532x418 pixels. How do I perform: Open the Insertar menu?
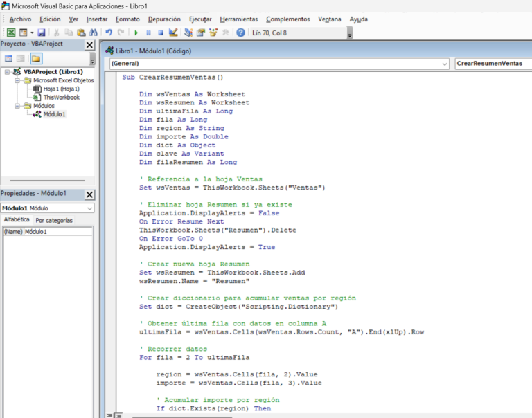(97, 19)
